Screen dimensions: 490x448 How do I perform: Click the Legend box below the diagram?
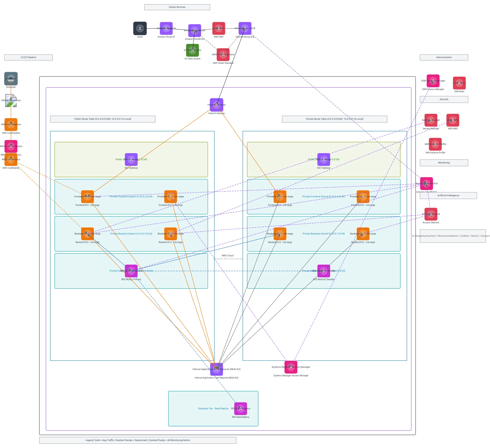click(x=138, y=440)
